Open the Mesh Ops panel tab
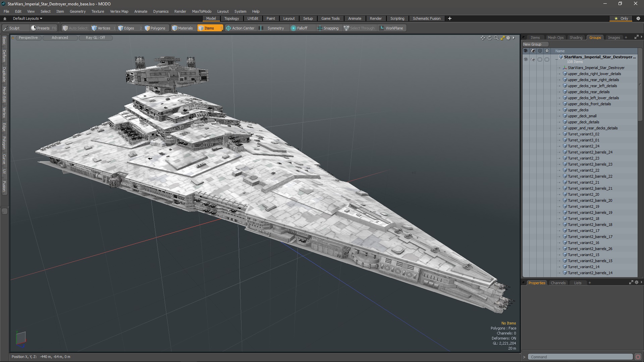Viewport: 644px width, 362px height. (x=555, y=38)
